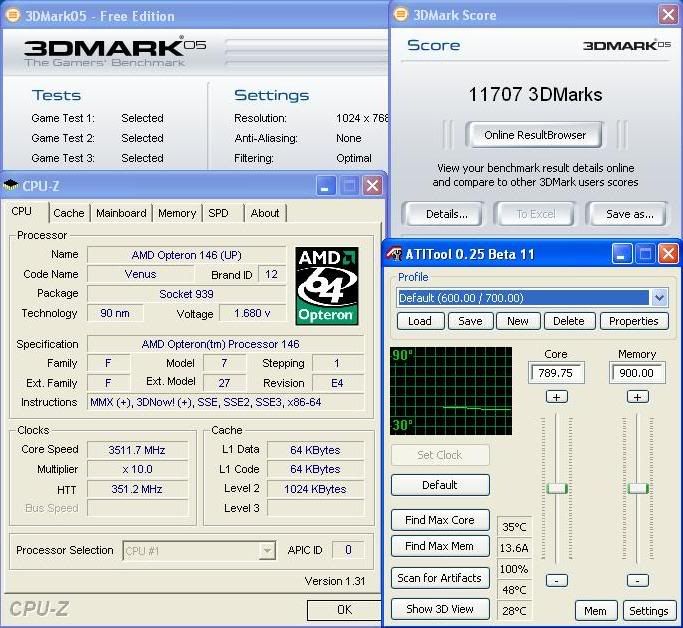Click the Core clock value field 789.75
Screen dimensions: 683x628
(x=556, y=373)
